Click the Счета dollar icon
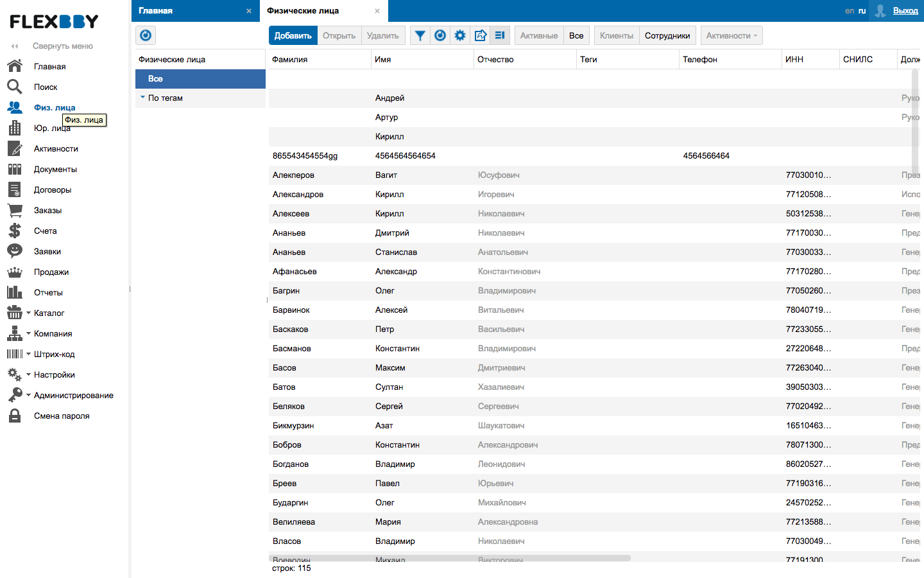This screenshot has width=924, height=578. click(x=15, y=231)
